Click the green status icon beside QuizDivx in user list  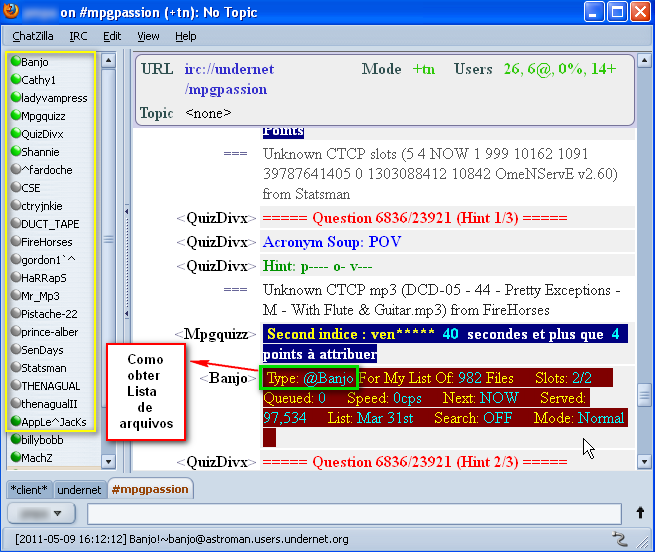coord(16,133)
